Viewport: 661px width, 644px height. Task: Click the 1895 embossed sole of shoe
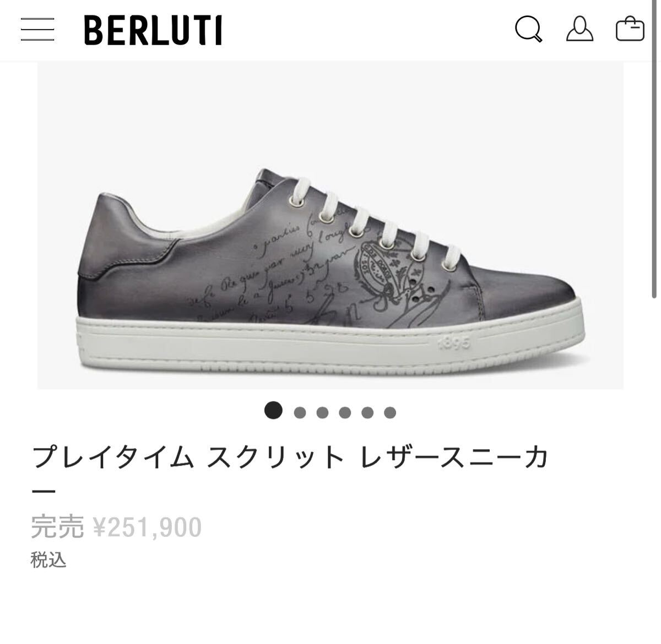[x=454, y=343]
